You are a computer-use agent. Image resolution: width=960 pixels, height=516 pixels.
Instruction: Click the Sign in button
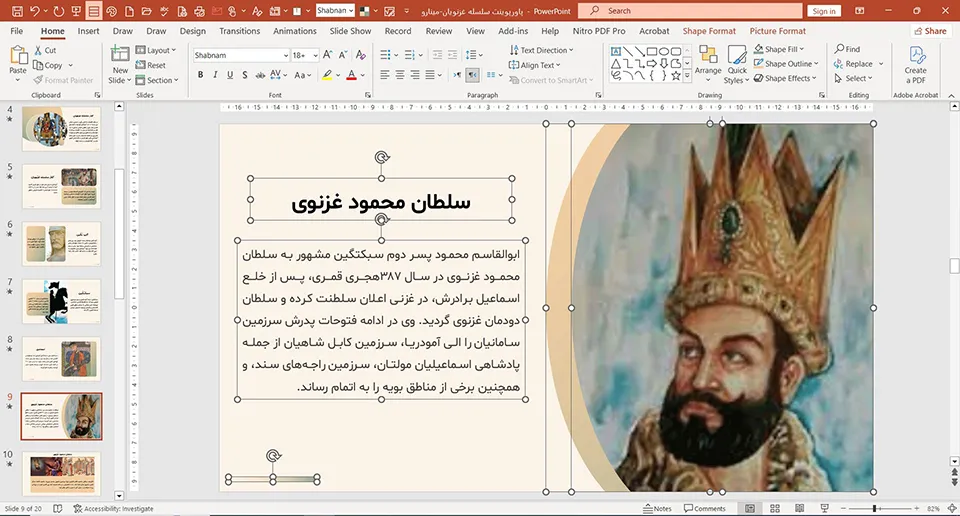pyautogui.click(x=824, y=11)
